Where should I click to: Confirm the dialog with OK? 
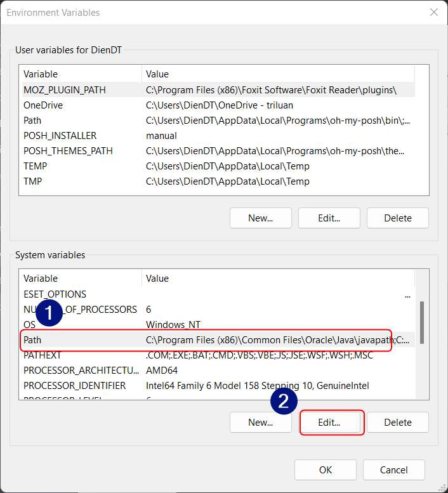click(x=325, y=470)
